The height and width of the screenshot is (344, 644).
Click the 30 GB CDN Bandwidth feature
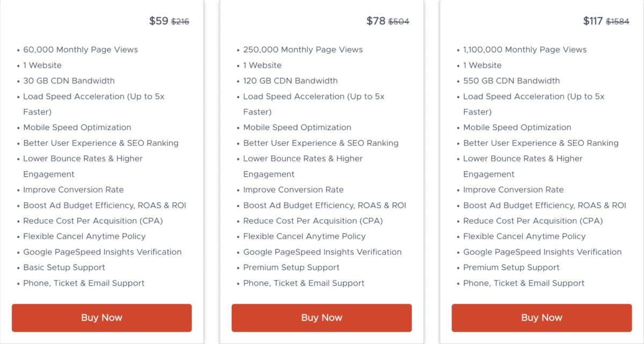pyautogui.click(x=69, y=80)
